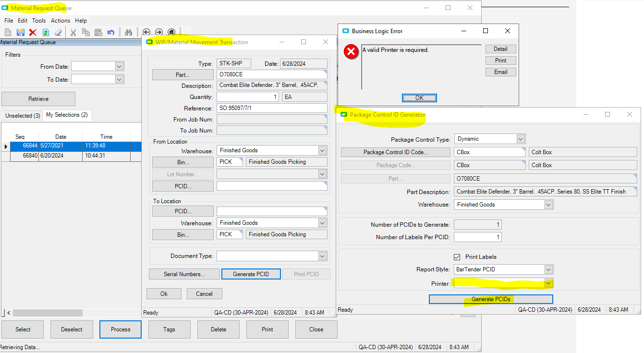
Task: Switch to the Unselected (3) tab
Action: click(x=23, y=116)
